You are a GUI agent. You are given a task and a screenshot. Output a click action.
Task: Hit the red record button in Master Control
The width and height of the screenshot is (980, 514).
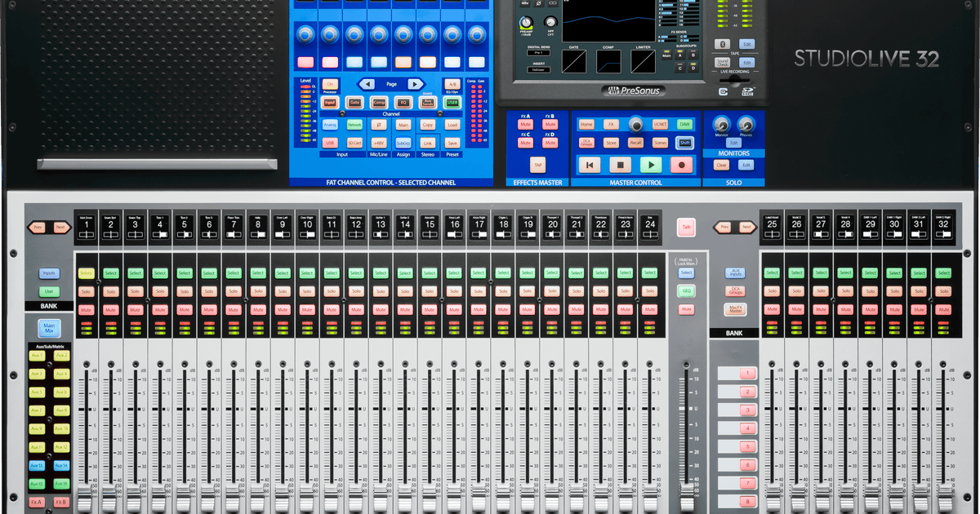(x=682, y=165)
